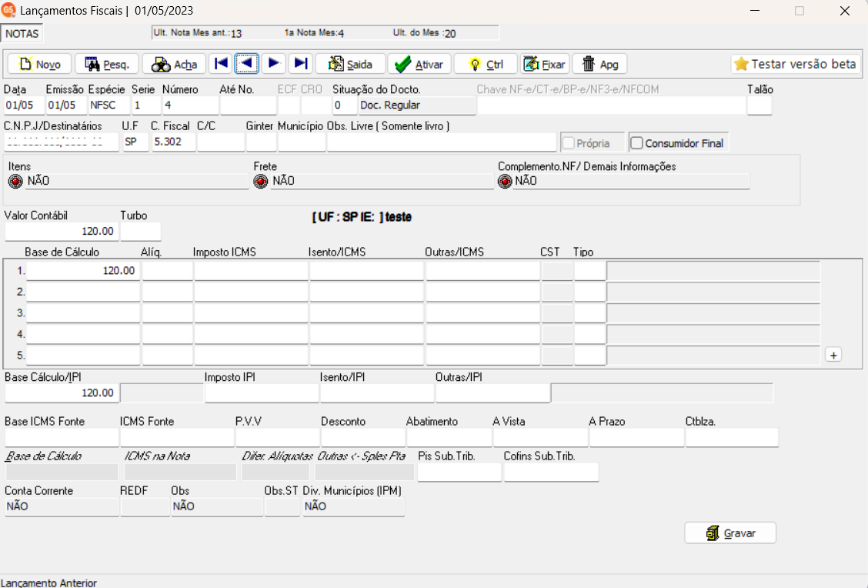Click the Obs. Livre text field
The height and width of the screenshot is (588, 868).
(x=441, y=142)
